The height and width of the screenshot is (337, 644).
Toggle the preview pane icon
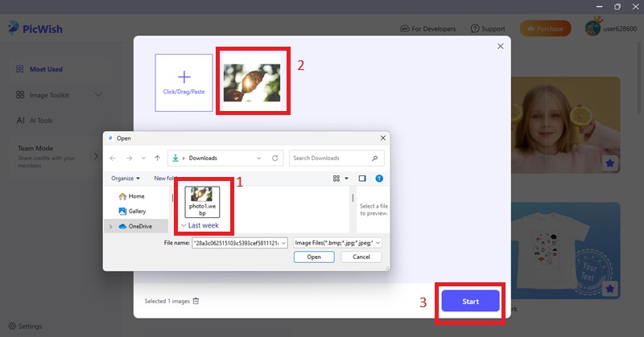pos(362,178)
